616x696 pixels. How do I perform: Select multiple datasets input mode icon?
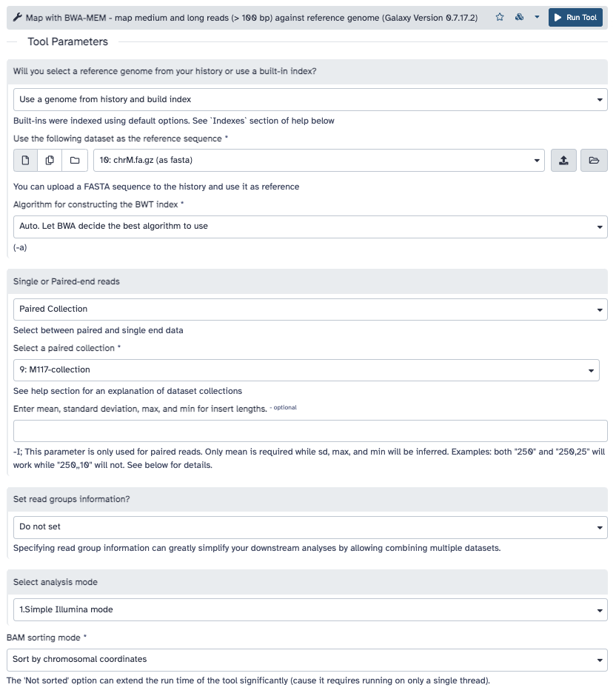50,160
